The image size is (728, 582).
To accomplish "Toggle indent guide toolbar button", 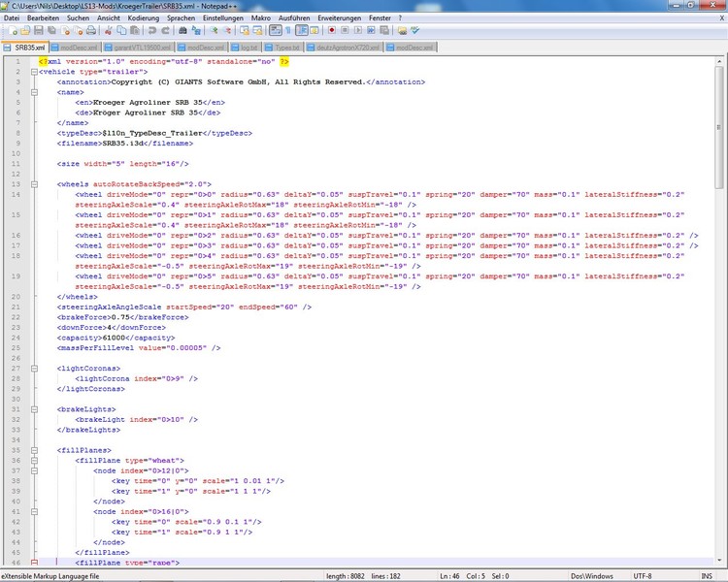I will (x=302, y=31).
